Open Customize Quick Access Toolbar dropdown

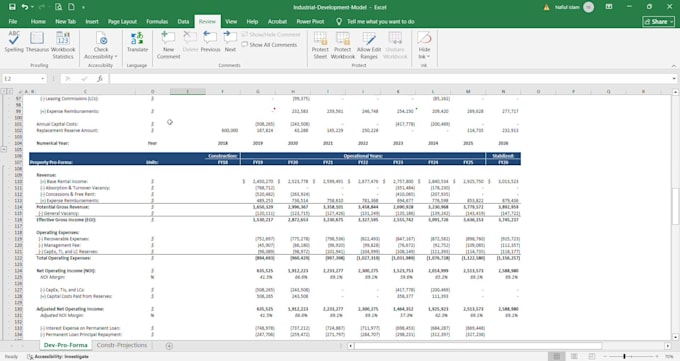(x=83, y=7)
